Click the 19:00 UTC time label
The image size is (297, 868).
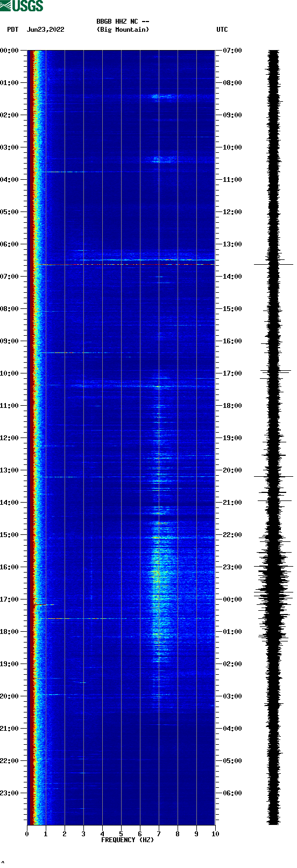point(232,438)
